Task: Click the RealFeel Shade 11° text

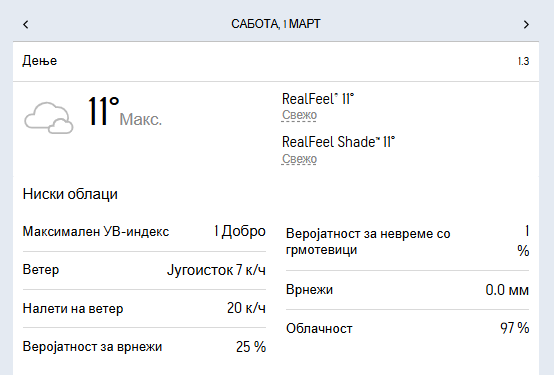Action: [338, 142]
